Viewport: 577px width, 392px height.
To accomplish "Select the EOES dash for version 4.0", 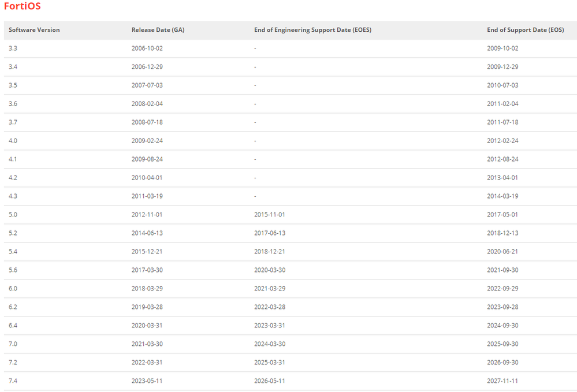I will (255, 141).
